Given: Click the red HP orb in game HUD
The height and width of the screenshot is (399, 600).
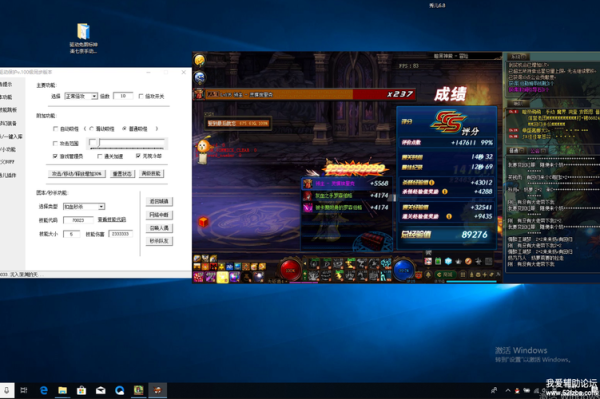Looking at the screenshot, I should [290, 270].
